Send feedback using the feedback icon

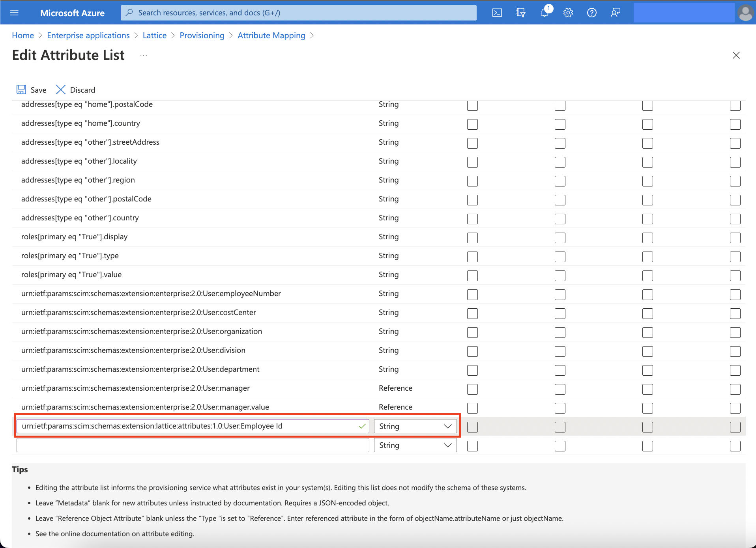point(616,12)
